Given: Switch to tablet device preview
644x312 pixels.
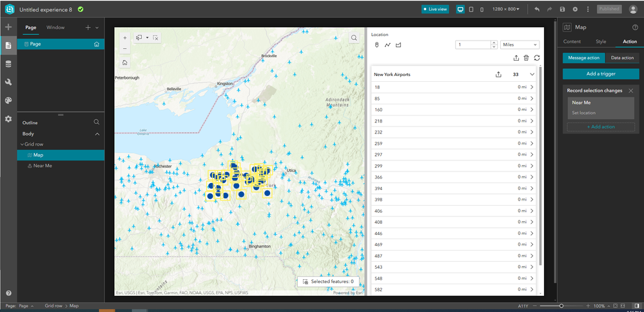Looking at the screenshot, I should 471,10.
